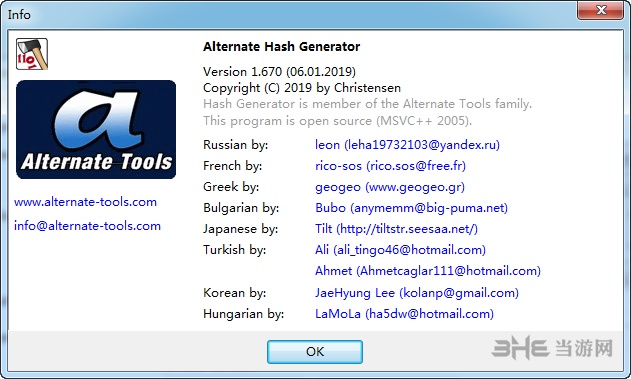Open www.alternate-tools.com link
The width and height of the screenshot is (631, 379).
pos(85,202)
